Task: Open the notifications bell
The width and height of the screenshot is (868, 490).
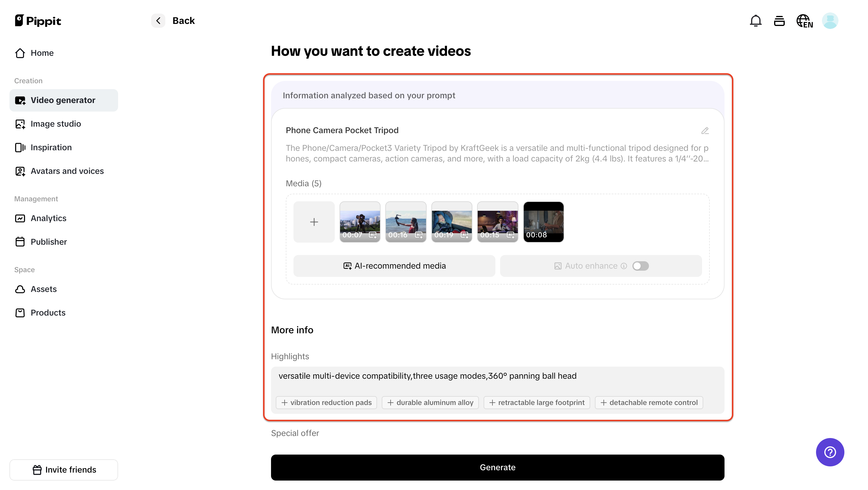Action: [756, 21]
